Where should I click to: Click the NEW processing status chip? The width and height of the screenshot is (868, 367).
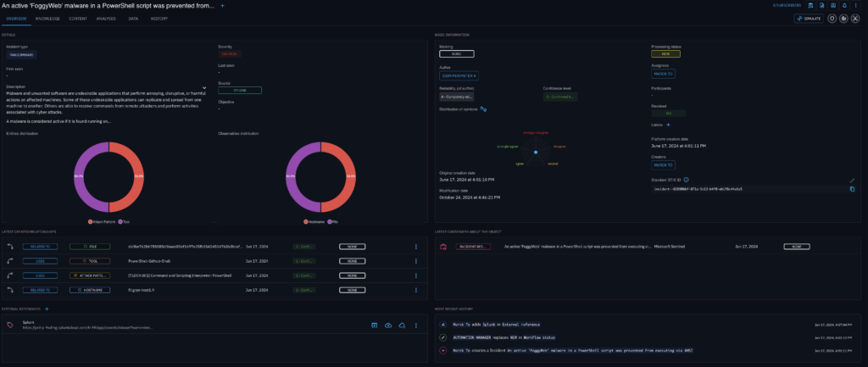pyautogui.click(x=666, y=53)
